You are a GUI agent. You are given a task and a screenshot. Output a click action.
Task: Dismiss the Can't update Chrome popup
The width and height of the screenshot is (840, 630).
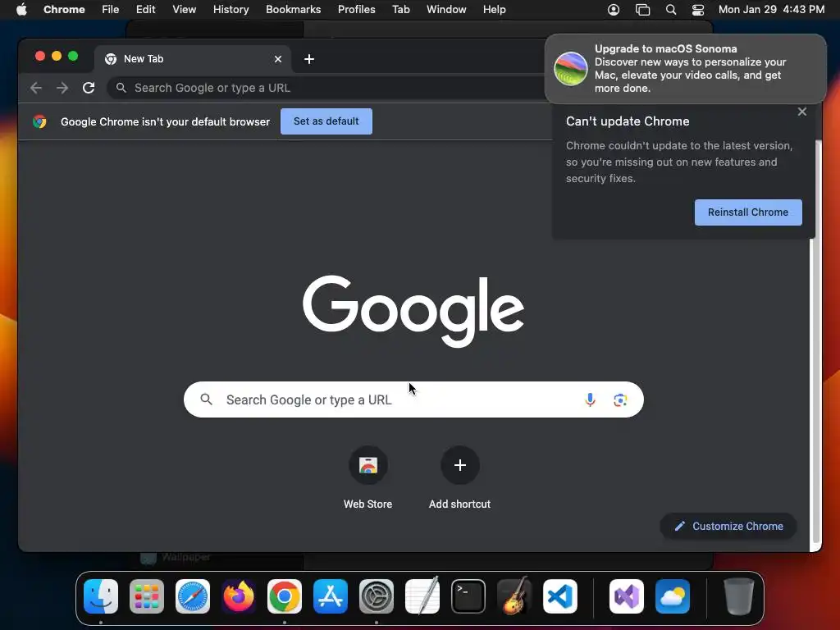click(802, 112)
